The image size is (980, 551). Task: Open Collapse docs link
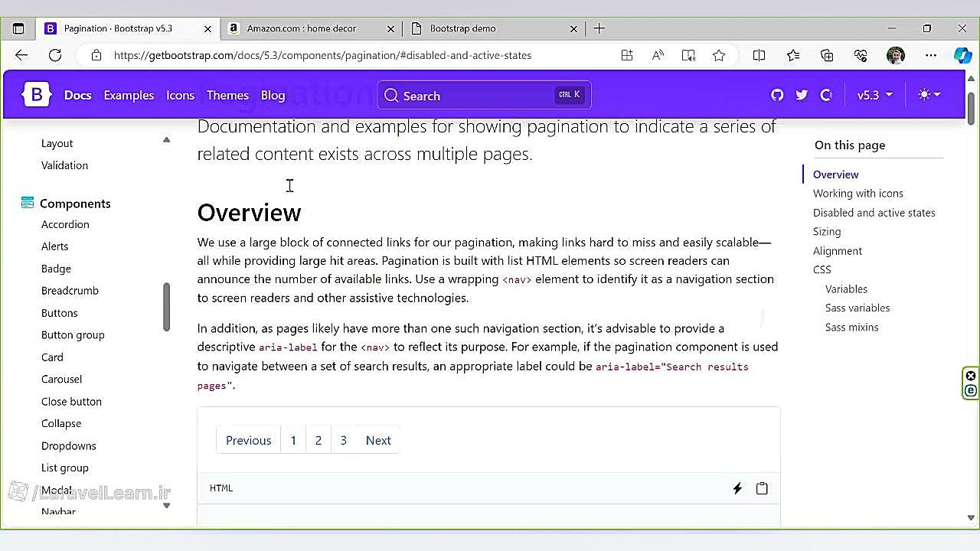61,424
